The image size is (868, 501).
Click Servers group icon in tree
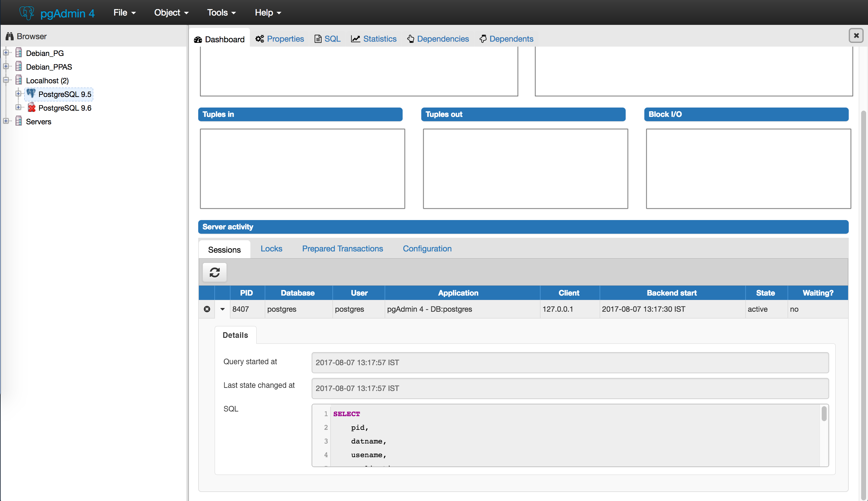point(19,121)
